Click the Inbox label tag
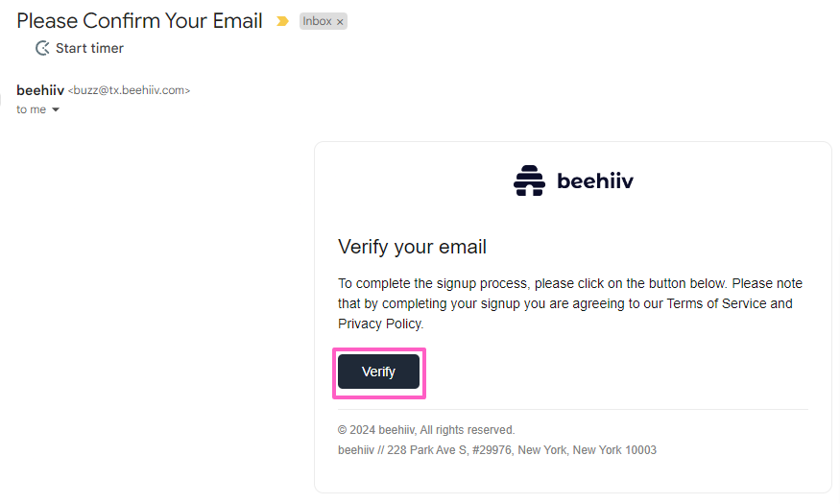The image size is (840, 504). tap(317, 21)
